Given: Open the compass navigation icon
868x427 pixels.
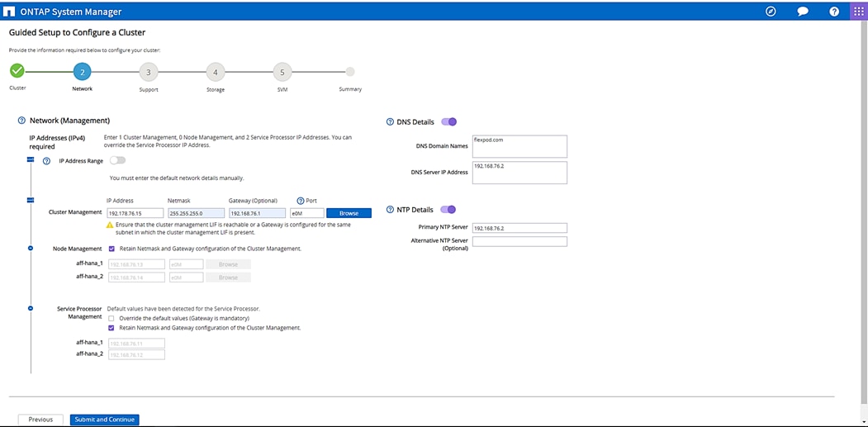Looking at the screenshot, I should [771, 11].
